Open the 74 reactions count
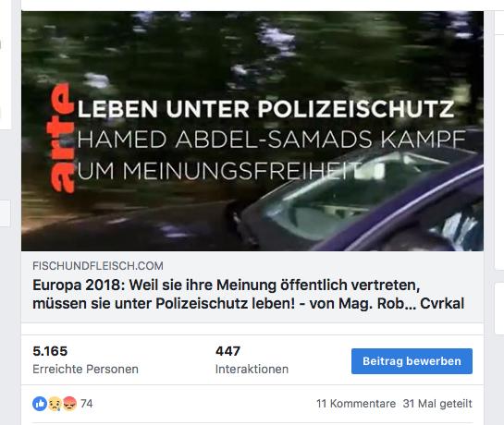Image resolution: width=504 pixels, height=425 pixels. click(x=86, y=404)
